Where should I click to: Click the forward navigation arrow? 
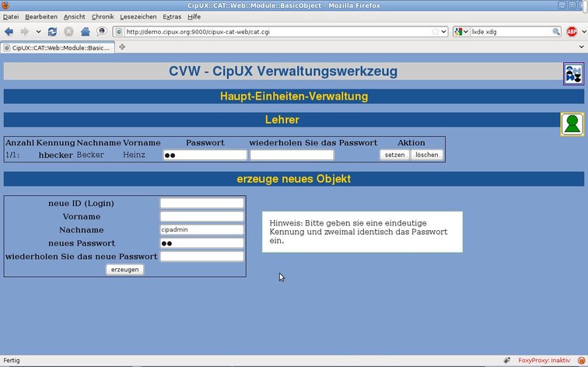click(x=25, y=32)
